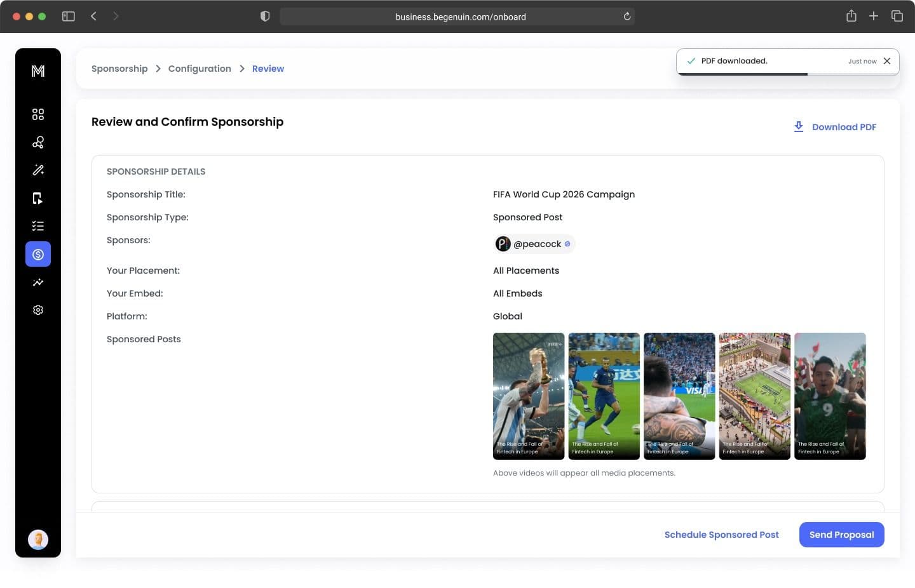
Task: Open the blue jersey player video thumbnail
Action: pos(604,396)
